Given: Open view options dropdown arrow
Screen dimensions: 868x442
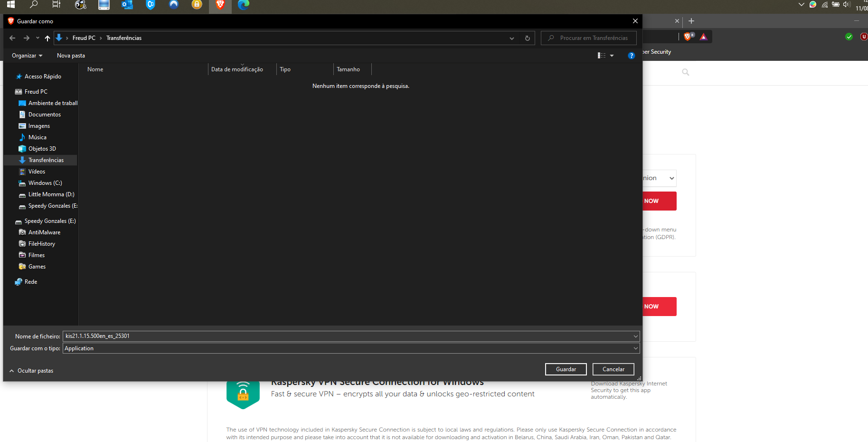Looking at the screenshot, I should click(x=612, y=56).
